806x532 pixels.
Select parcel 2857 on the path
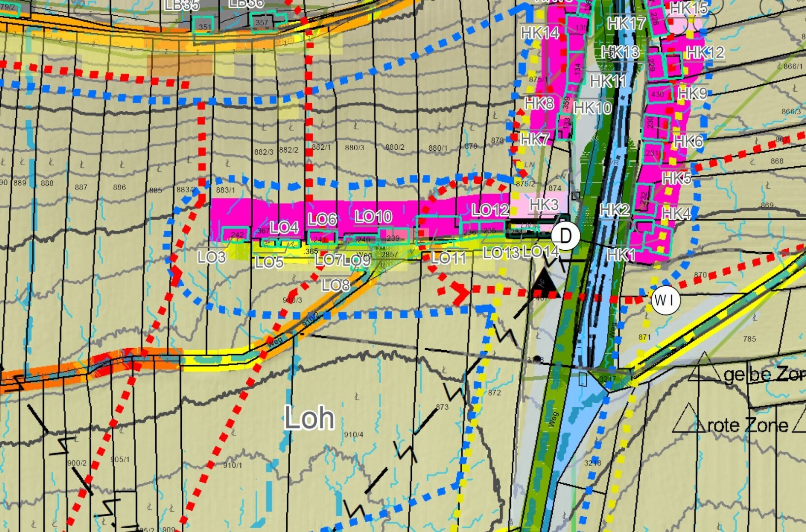point(389,254)
